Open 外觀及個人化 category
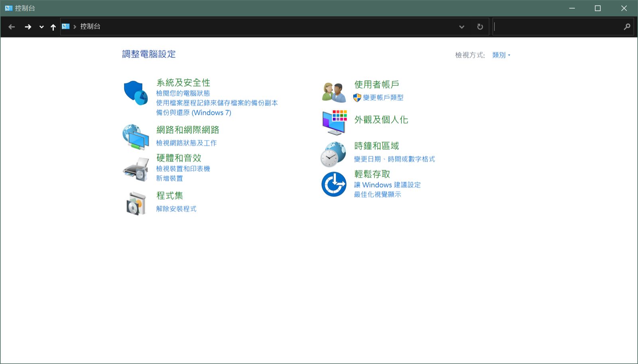The width and height of the screenshot is (638, 364). 381,120
